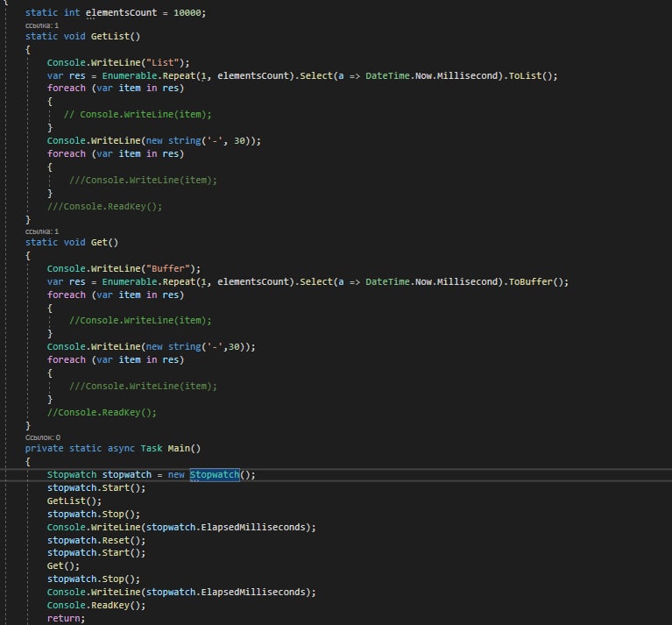Image resolution: width=672 pixels, height=625 pixels.
Task: Click the ToList() call
Action: tap(530, 76)
